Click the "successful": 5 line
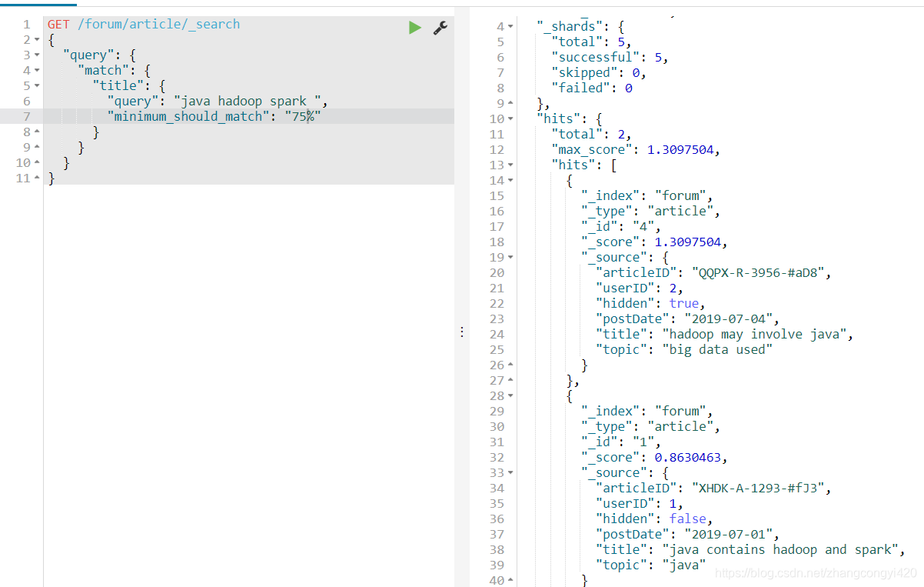The width and height of the screenshot is (924, 587). tap(610, 57)
